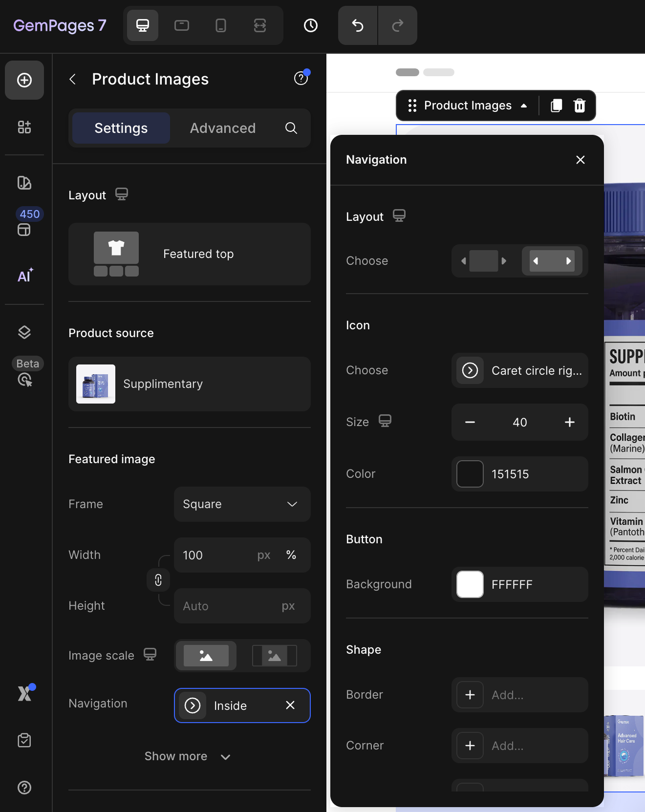Open the Frame dropdown showing Square
Screen dimensions: 645x812
[x=242, y=504]
